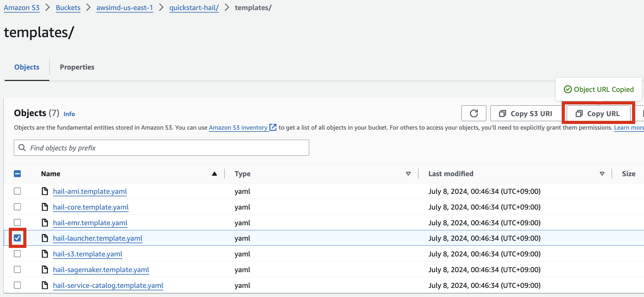The height and width of the screenshot is (297, 644).
Task: Click the Last modified column sort arrow
Action: coord(602,174)
